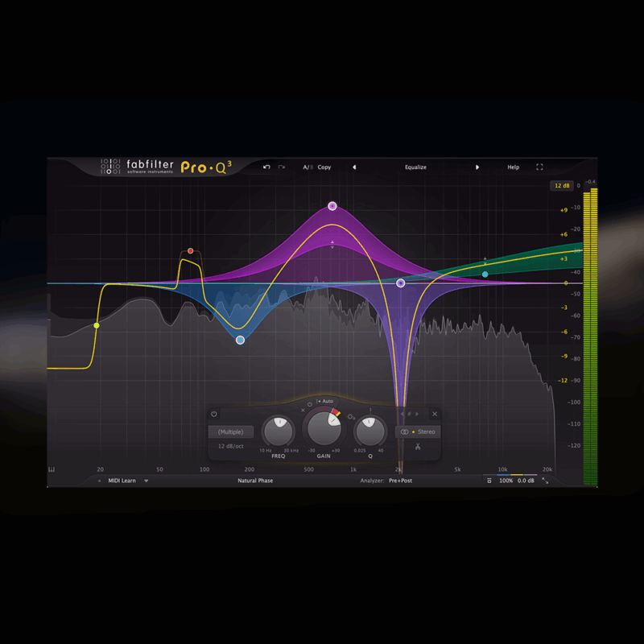Click the band number hash icon
The height and width of the screenshot is (644, 644).
pos(410,414)
